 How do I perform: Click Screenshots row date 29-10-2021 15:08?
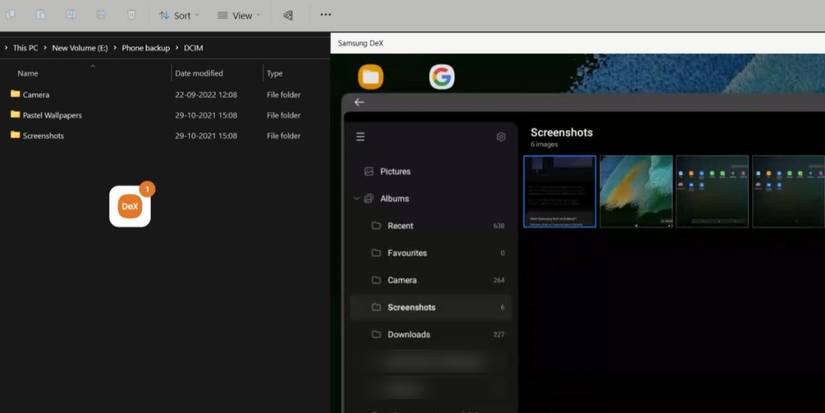[206, 136]
